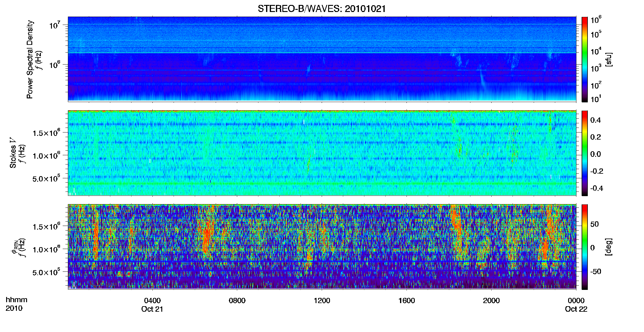The image size is (644, 332).
Task: Select the degrees color bar of the bottom panel
Action: pyautogui.click(x=585, y=247)
